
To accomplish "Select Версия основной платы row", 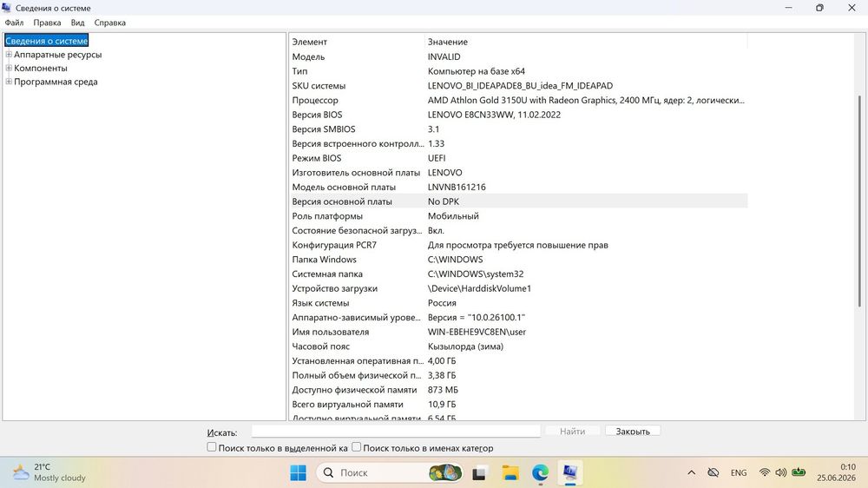I will (x=519, y=201).
